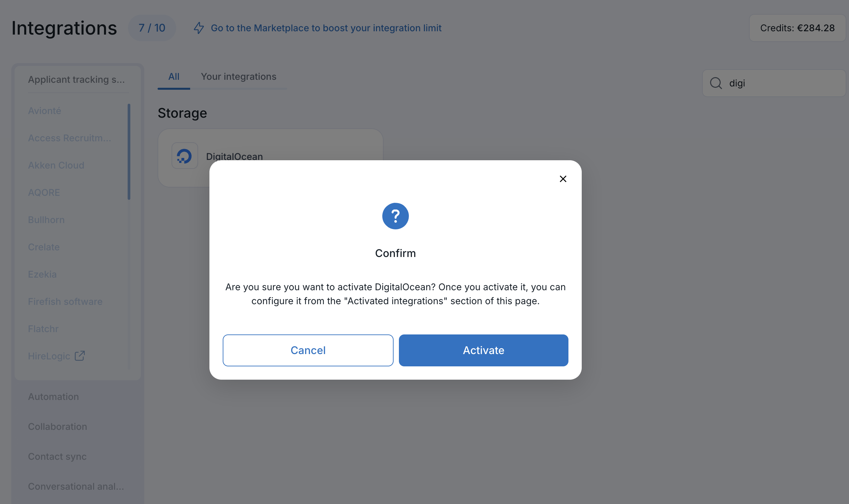Image resolution: width=849 pixels, height=504 pixels.
Task: Select the All tab
Action: [x=174, y=77]
